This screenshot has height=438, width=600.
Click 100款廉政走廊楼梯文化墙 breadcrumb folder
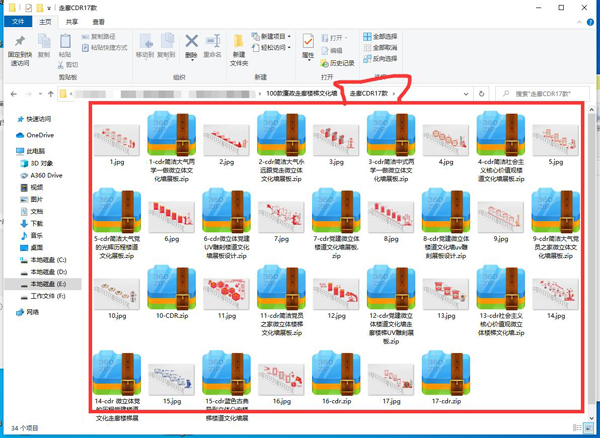coord(301,94)
